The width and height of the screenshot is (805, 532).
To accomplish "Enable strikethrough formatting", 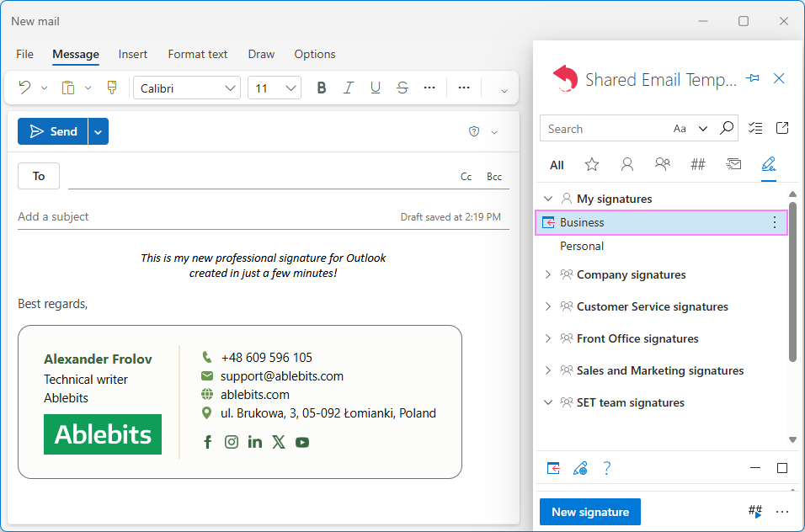I will [402, 88].
